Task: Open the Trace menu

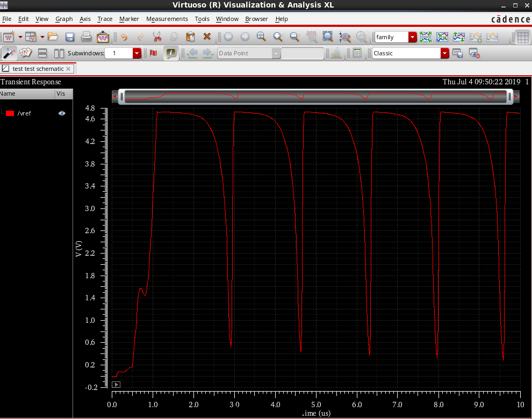Action: coord(105,19)
